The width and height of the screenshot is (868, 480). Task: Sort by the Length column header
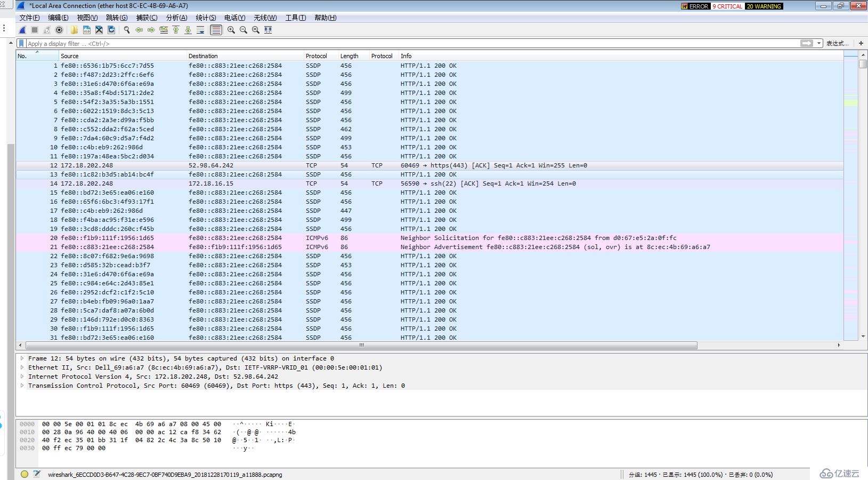353,55
